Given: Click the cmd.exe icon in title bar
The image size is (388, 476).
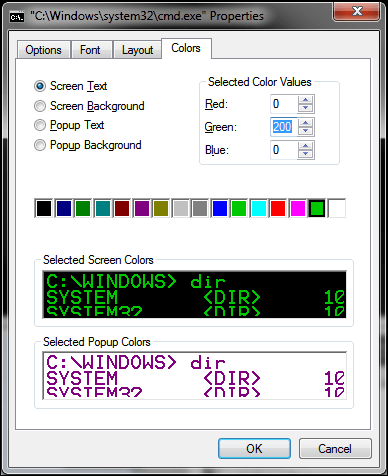Looking at the screenshot, I should point(16,16).
